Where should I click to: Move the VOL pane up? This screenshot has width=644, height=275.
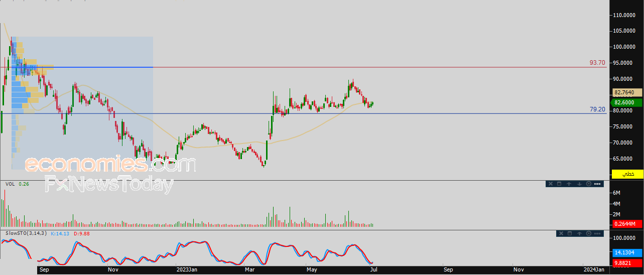(x=569, y=184)
